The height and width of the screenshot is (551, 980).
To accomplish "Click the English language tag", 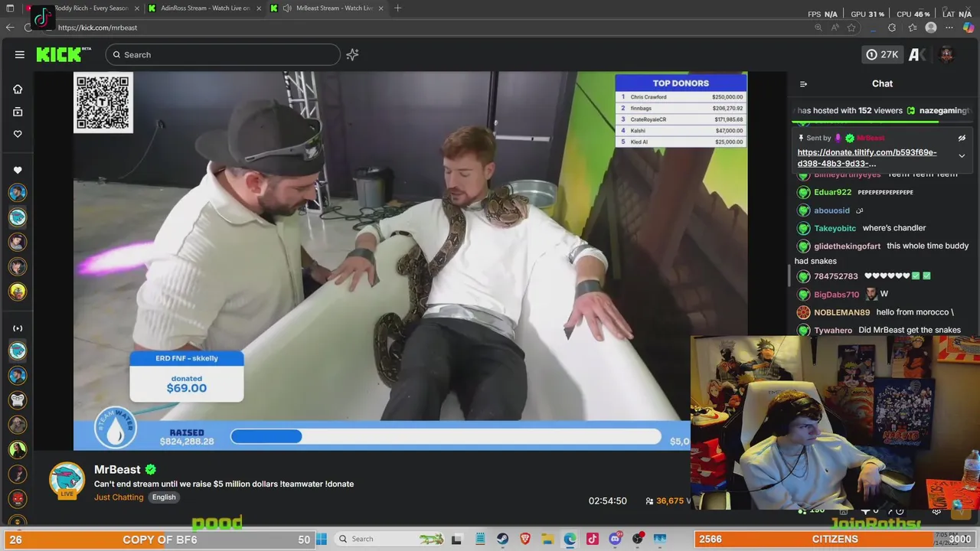I will pos(164,497).
